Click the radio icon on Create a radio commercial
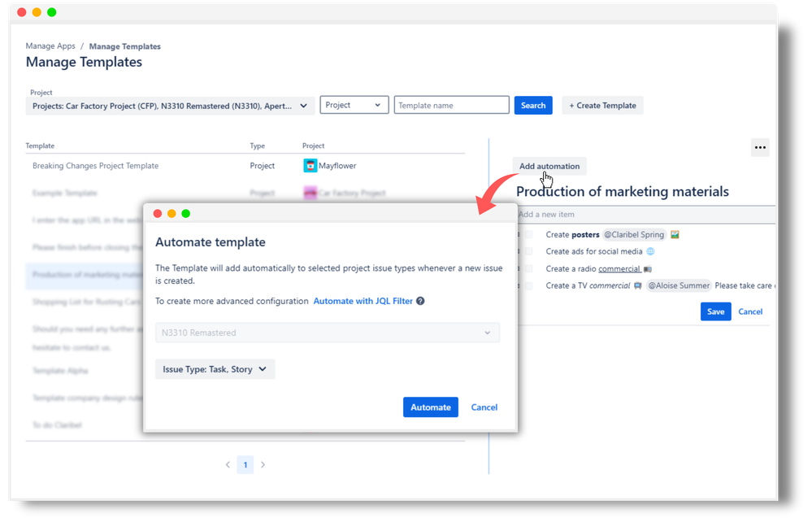This screenshot has width=812, height=522. (647, 269)
